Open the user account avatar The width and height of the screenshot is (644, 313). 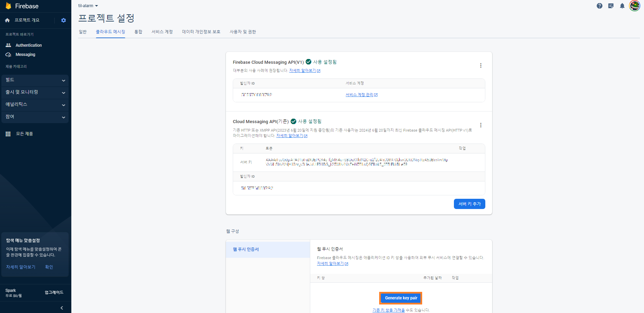[635, 6]
